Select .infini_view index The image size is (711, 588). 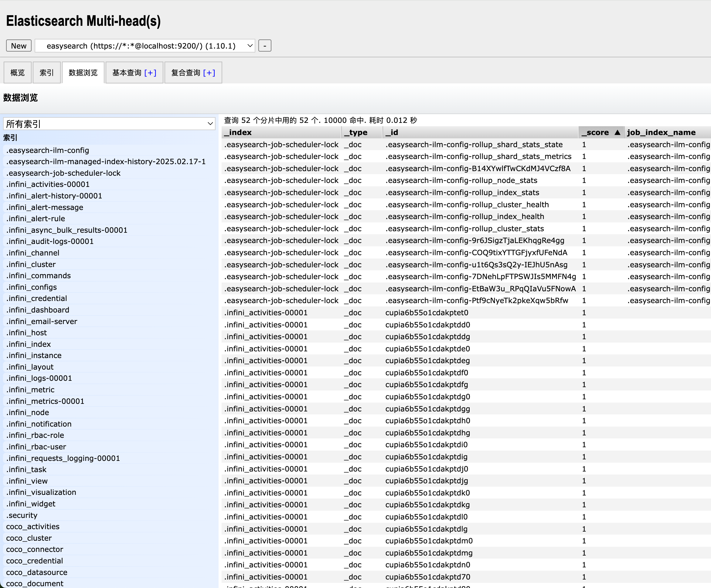click(x=109, y=481)
